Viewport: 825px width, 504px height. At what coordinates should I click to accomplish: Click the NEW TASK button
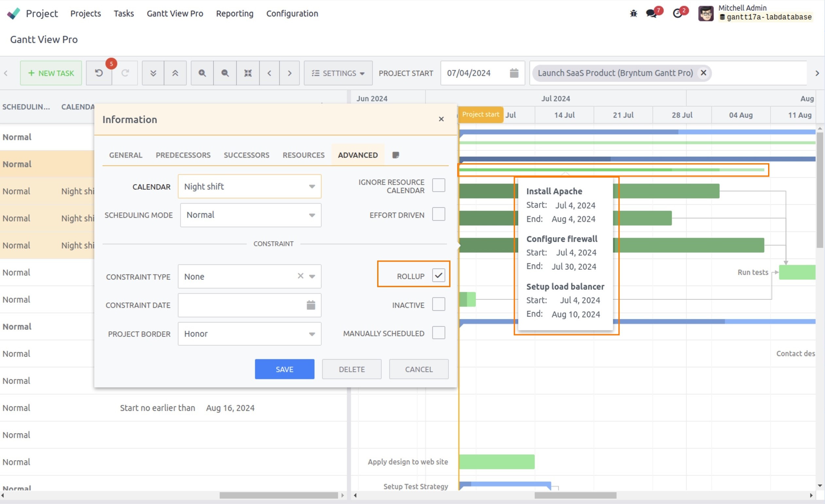[x=51, y=73]
